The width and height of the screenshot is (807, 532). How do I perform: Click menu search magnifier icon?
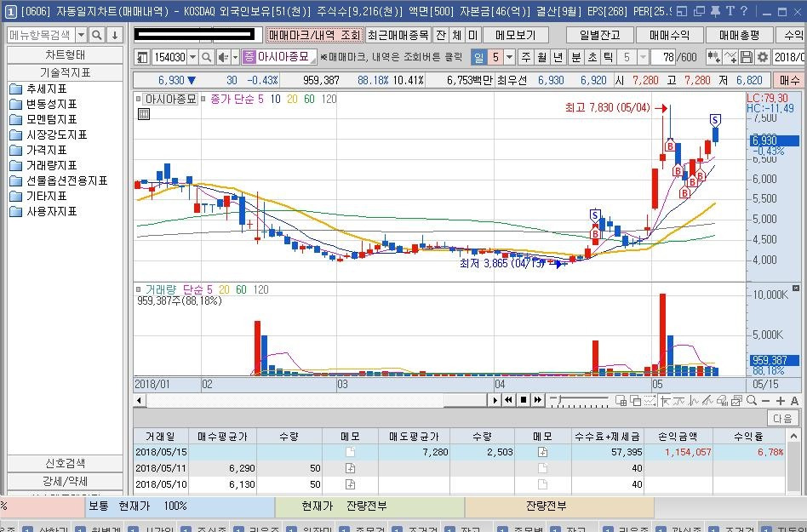point(97,35)
